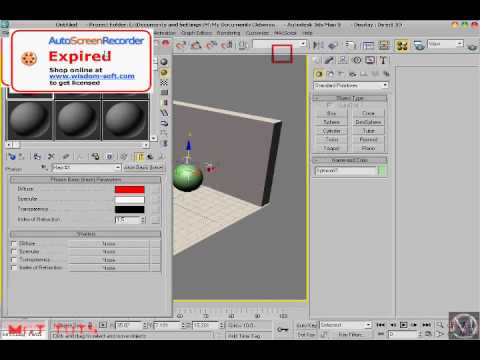Open the Modify command panel tab
The image size is (480, 360).
[x=329, y=60]
